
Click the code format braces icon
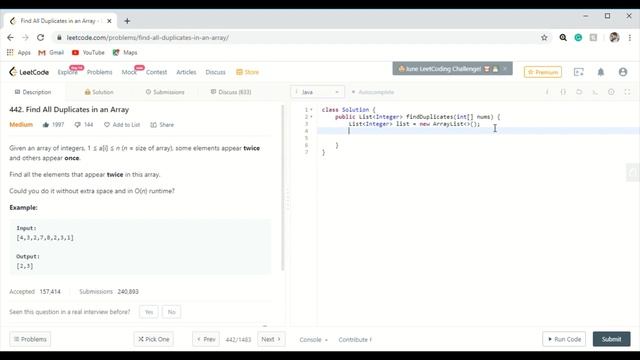(563, 92)
